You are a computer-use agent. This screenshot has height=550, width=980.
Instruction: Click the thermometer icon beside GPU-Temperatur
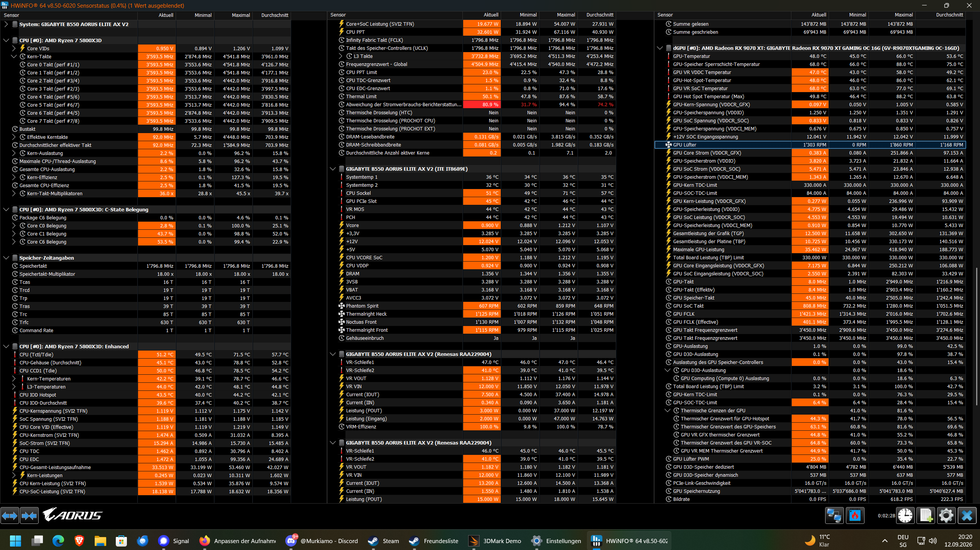[x=668, y=56]
